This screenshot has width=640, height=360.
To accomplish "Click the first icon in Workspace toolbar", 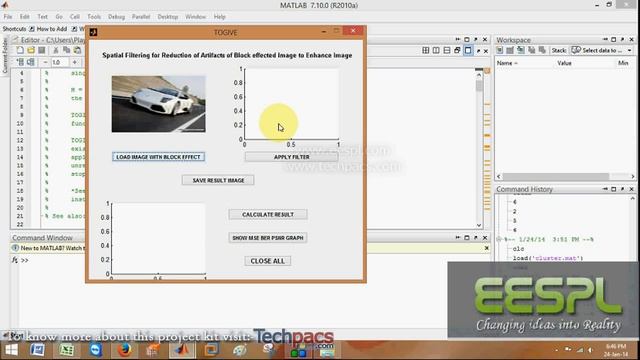I will pos(500,50).
